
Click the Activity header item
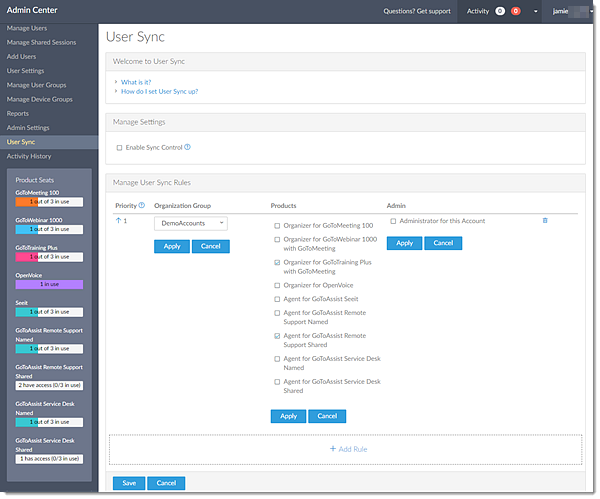pyautogui.click(x=478, y=11)
